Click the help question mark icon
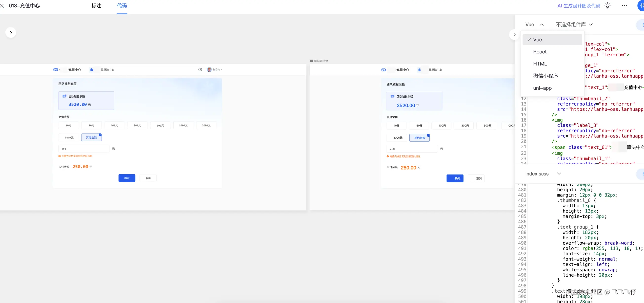Screen dimensions: 644x303 [x=200, y=69]
